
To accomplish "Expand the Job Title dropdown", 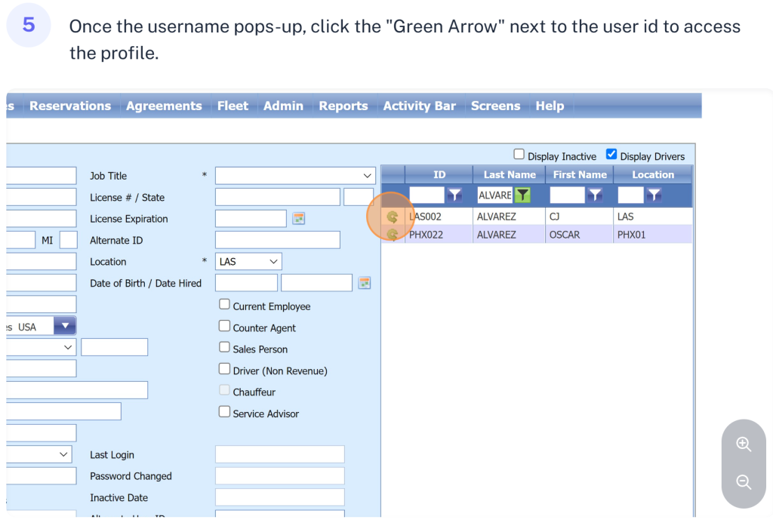I will pyautogui.click(x=295, y=176).
